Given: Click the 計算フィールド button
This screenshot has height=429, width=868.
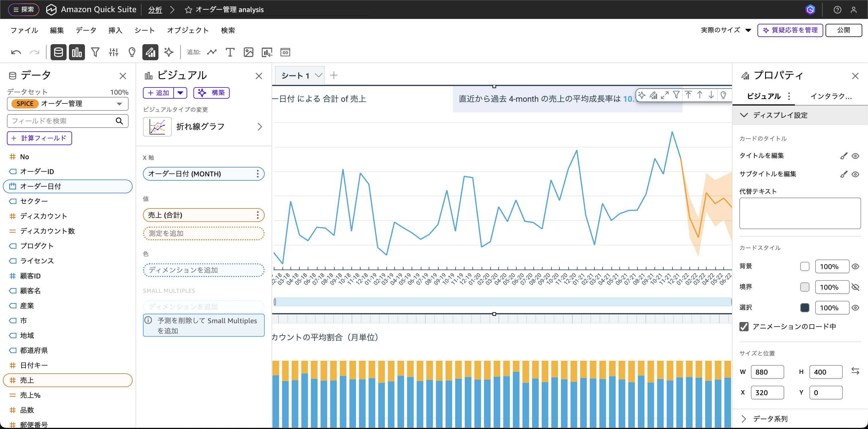Looking at the screenshot, I should (x=39, y=138).
